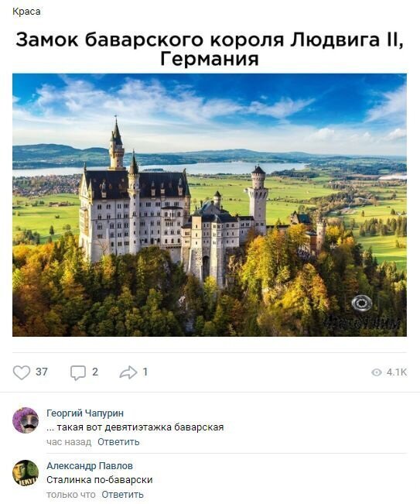Open Александр Павлов's profile name

[x=90, y=466]
